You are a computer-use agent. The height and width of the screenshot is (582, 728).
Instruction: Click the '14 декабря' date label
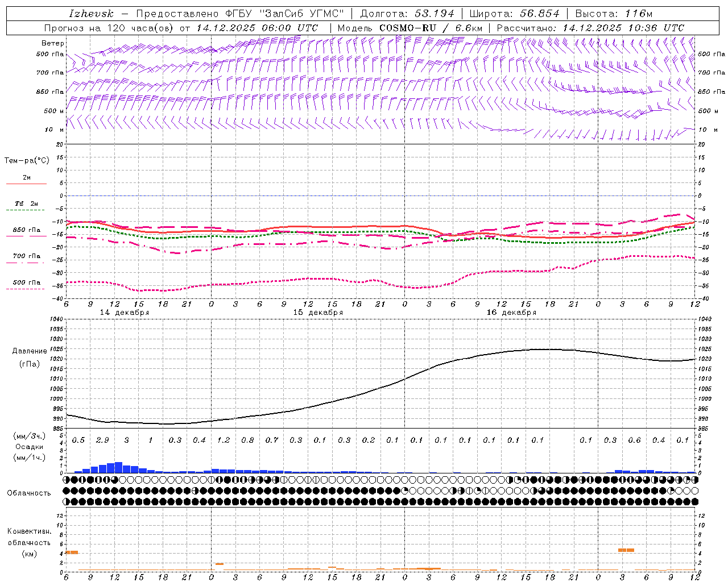click(x=125, y=313)
